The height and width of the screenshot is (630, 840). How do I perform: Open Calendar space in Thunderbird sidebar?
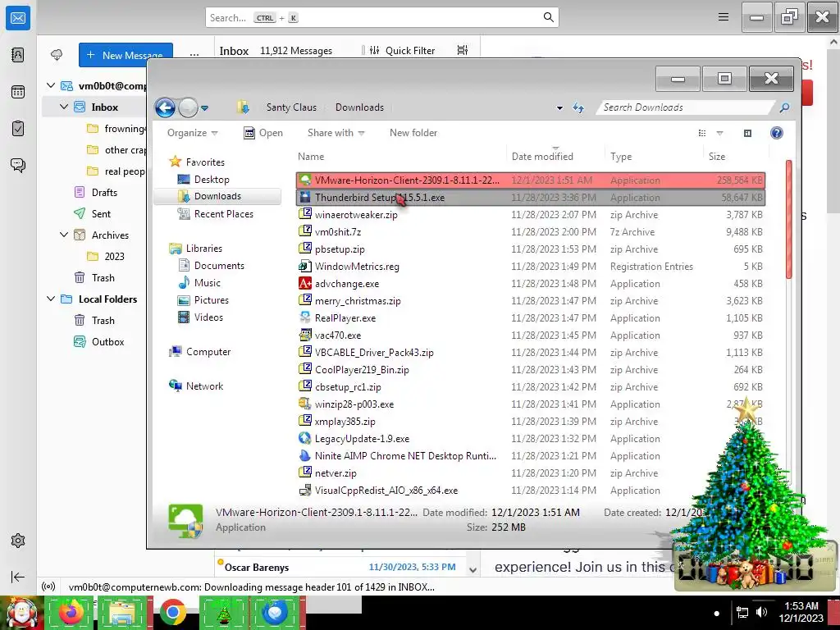click(x=18, y=92)
